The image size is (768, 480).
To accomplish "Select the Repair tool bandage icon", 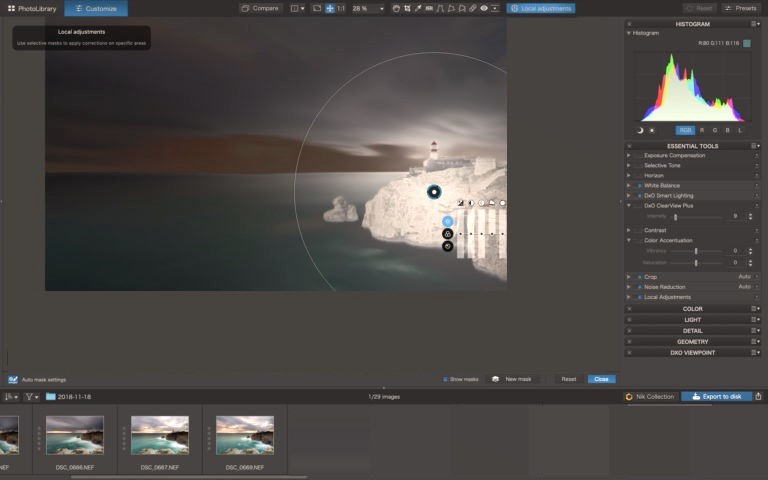I will coord(473,8).
